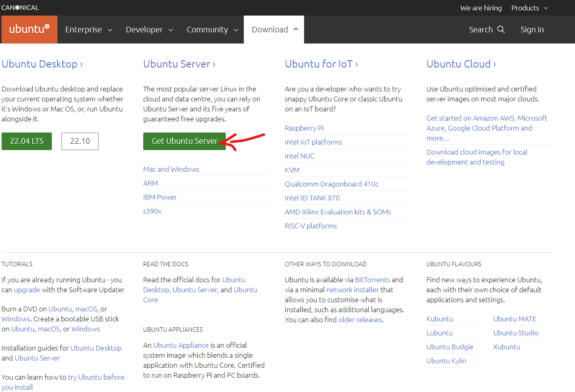575x392 pixels.
Task: Open the BitTorrents link
Action: pyautogui.click(x=372, y=280)
